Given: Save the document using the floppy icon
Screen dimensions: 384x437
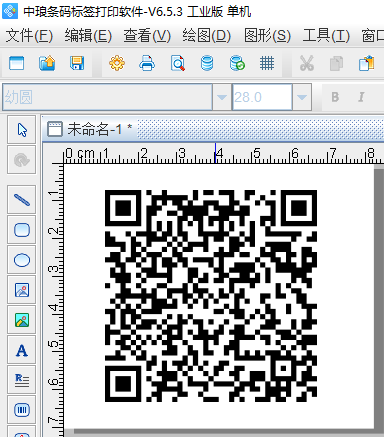Looking at the screenshot, I should pos(77,63).
